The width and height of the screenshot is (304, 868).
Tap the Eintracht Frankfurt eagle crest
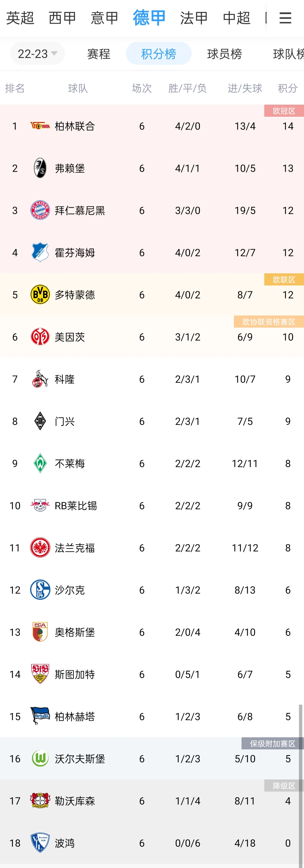click(40, 547)
